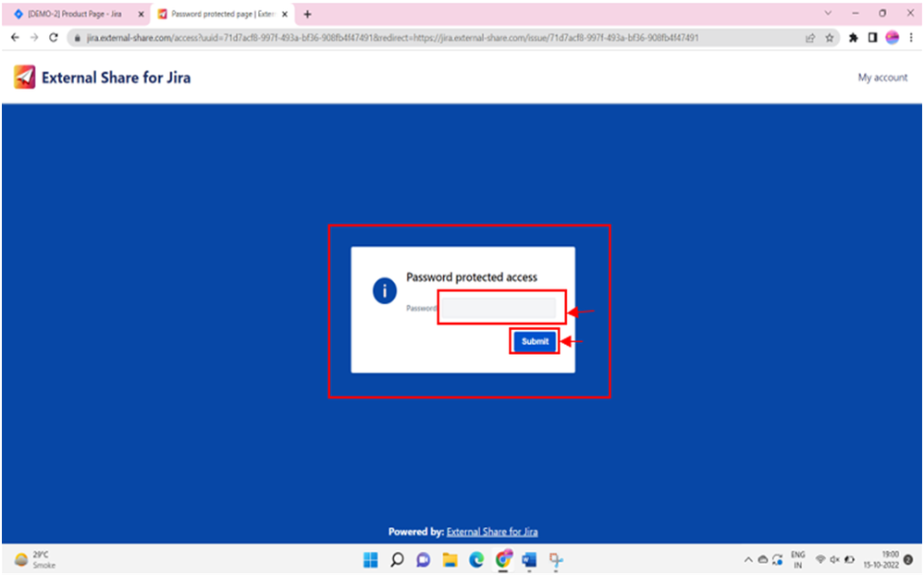Viewport: 924px width, 576px height.
Task: Open clock showing 15-10-2022
Action: point(881,559)
